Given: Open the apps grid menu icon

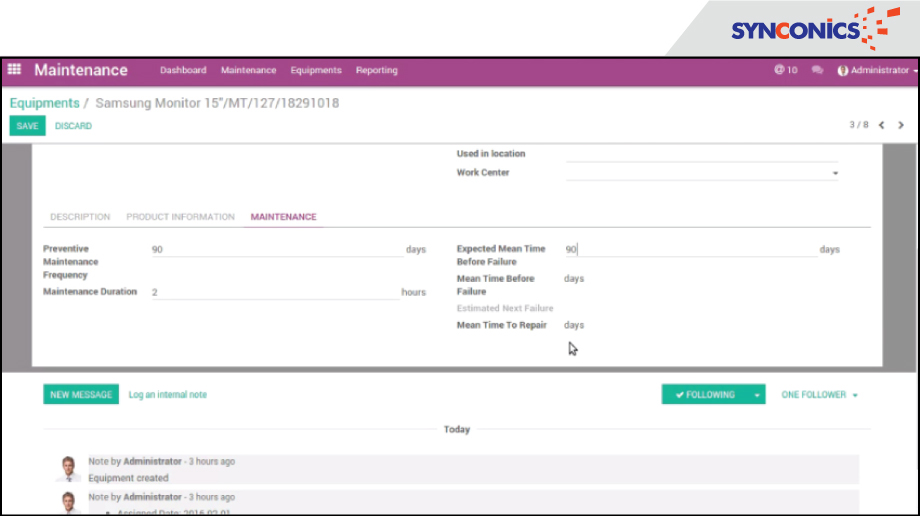Looking at the screenshot, I should (14, 69).
